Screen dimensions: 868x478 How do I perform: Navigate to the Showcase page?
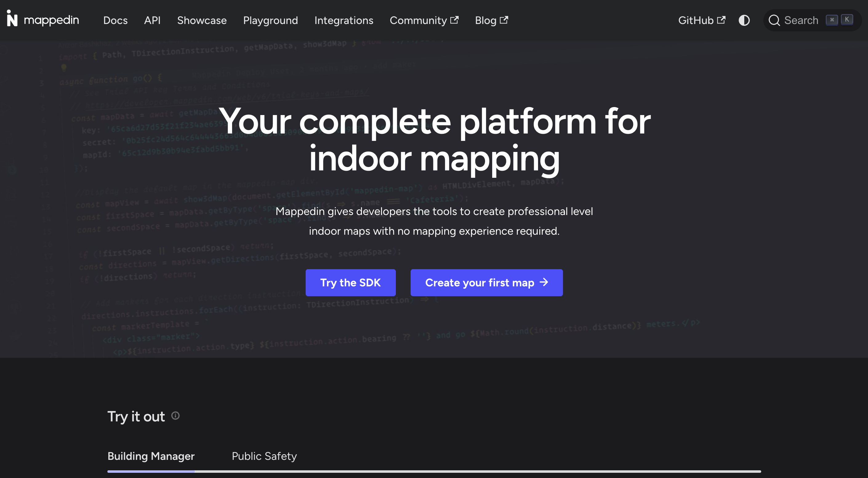click(202, 20)
